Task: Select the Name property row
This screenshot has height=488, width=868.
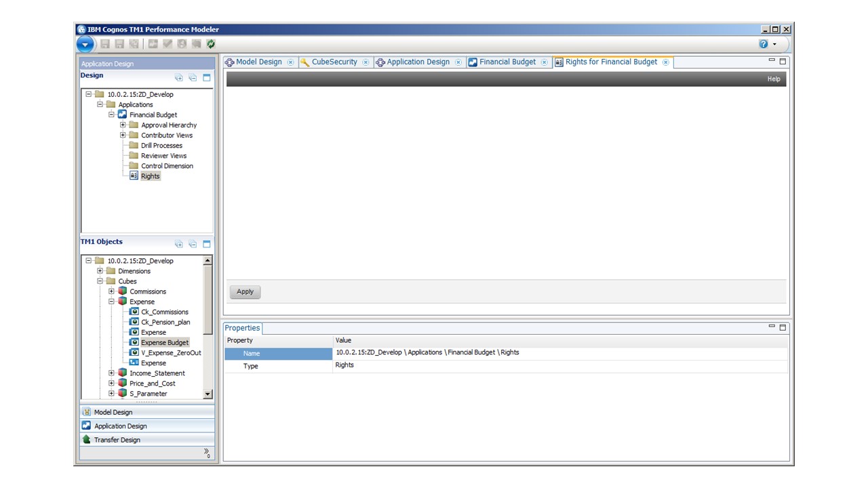Action: [507, 353]
